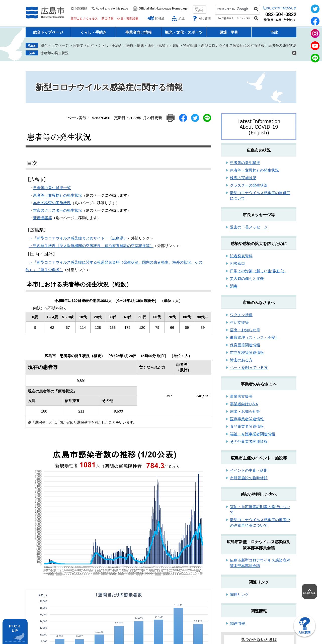Click 医療・健康・衛生 breadcrumb link

[140, 45]
